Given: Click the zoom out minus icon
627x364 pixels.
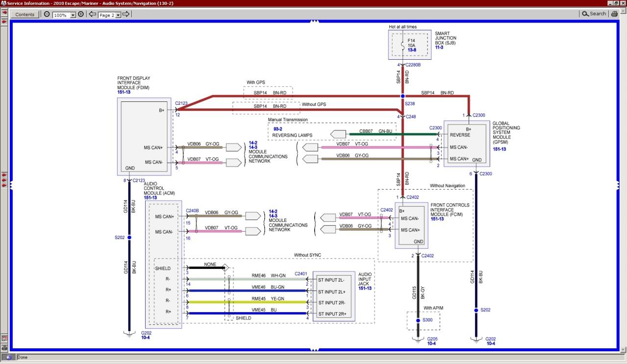Looking at the screenshot, I should [47, 14].
